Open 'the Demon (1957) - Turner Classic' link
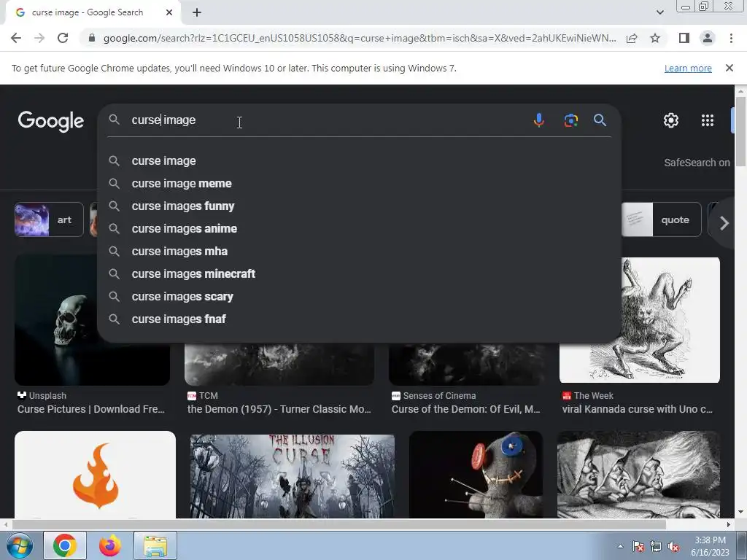 click(279, 409)
